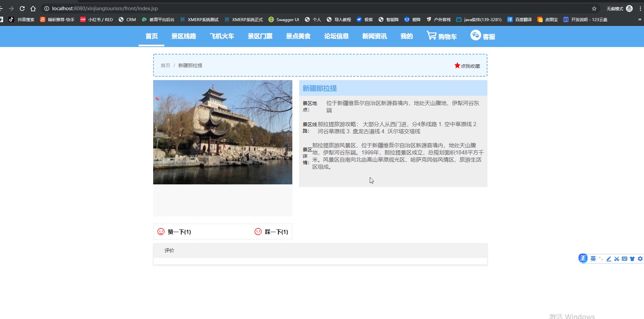Image resolution: width=644 pixels, height=319 pixels.
Task: Open the java软件(139-3281) bookmark
Action: [479, 19]
